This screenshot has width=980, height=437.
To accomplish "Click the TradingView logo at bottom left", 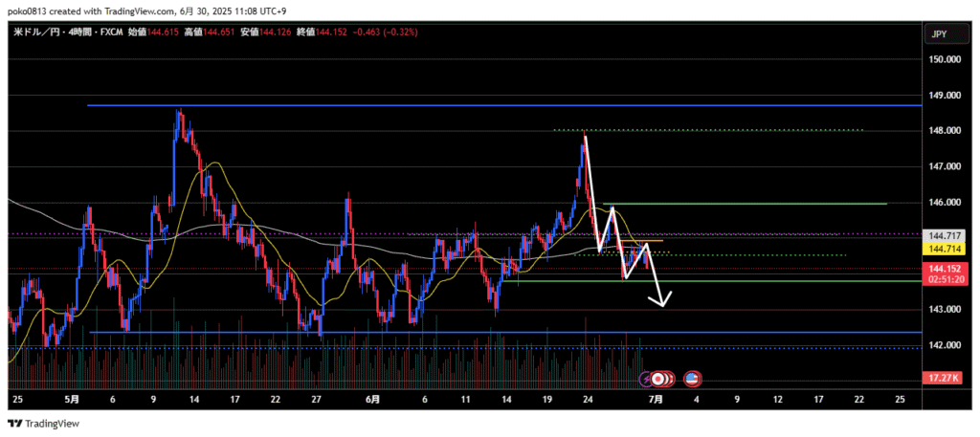I will point(43,423).
